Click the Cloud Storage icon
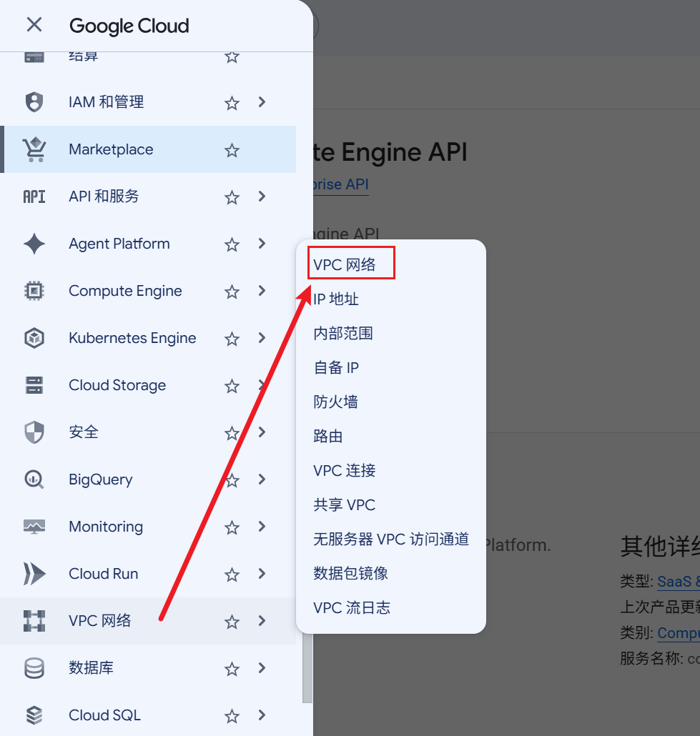 tap(34, 385)
